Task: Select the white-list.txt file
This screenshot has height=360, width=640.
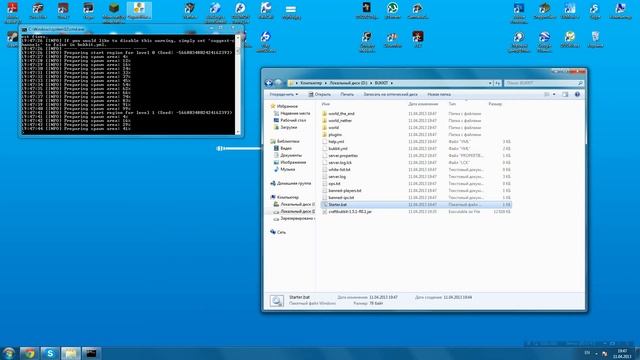Action: point(339,169)
